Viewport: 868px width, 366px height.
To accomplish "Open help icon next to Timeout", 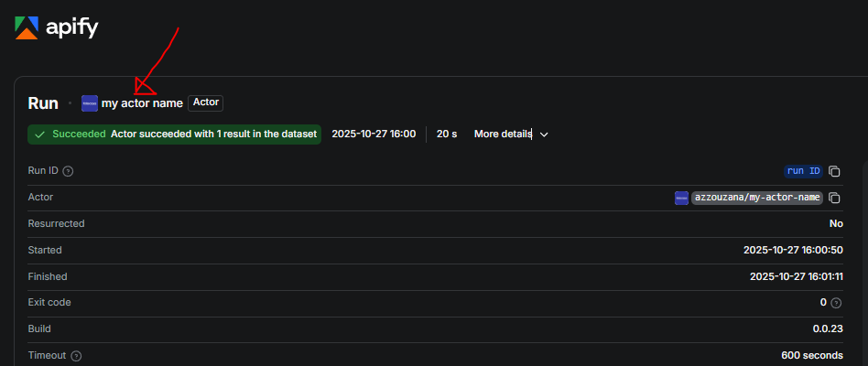I will tap(76, 356).
